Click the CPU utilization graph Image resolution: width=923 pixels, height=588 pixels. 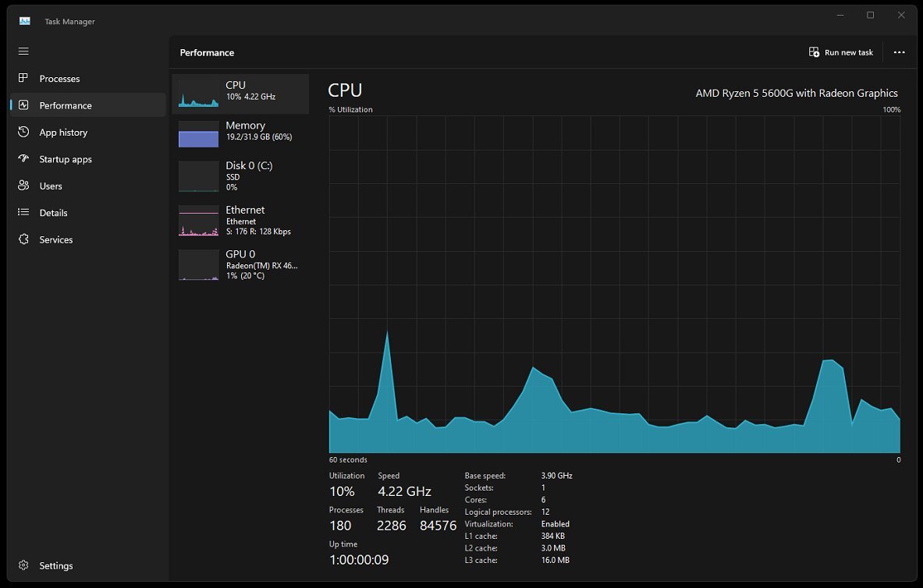615,284
